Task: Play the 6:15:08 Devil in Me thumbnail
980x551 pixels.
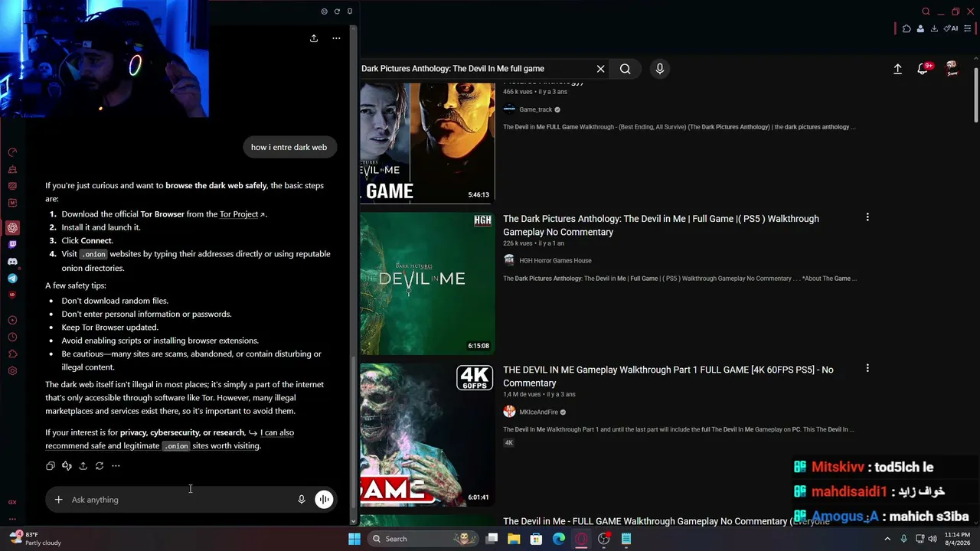Action: (x=427, y=283)
